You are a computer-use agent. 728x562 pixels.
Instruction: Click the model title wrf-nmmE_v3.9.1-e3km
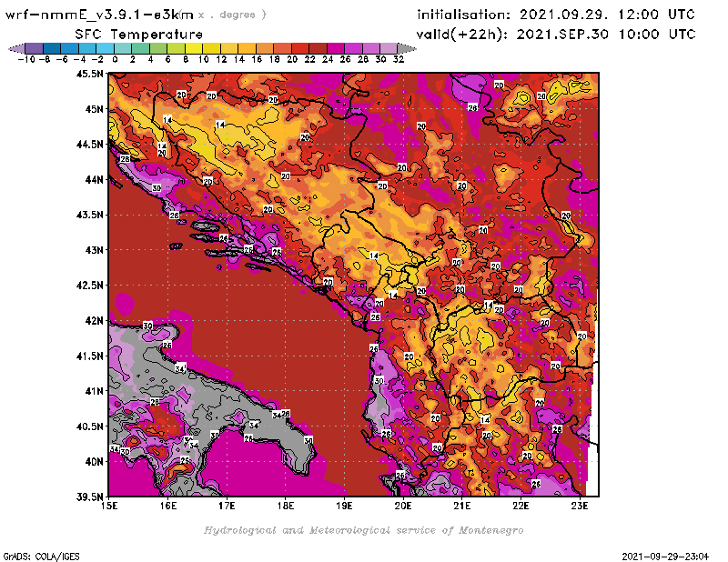coord(99,15)
